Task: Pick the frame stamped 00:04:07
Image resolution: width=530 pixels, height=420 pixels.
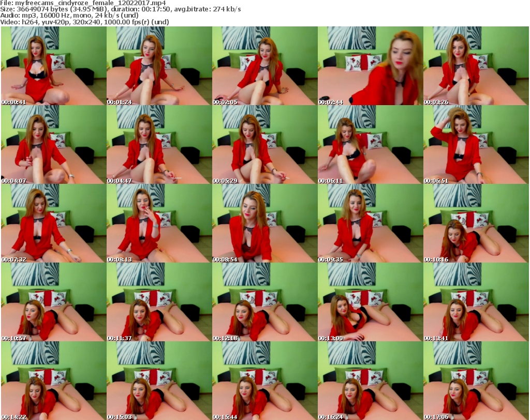Action: 54,144
